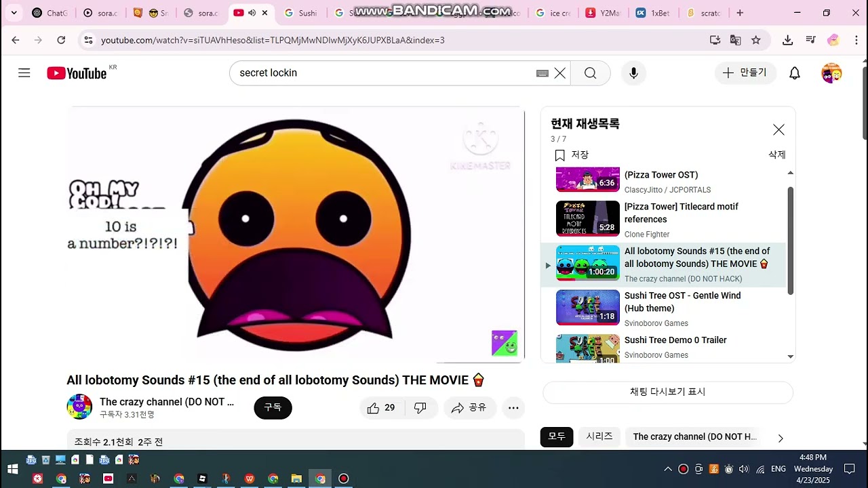Viewport: 868px width, 488px height.
Task: Translate this page icon in address bar
Action: [x=735, y=40]
